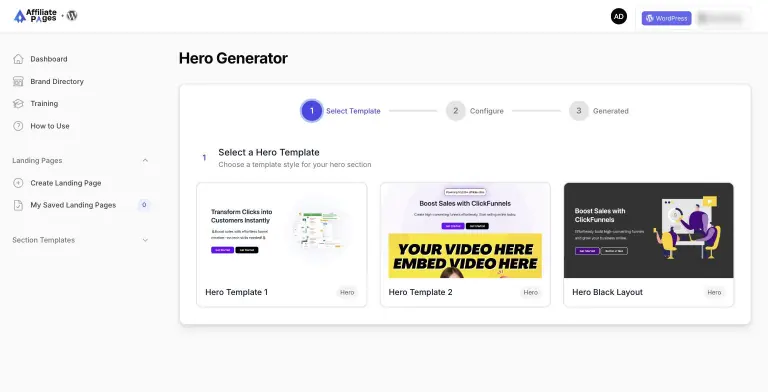This screenshot has height=392, width=768.
Task: Select the Hero Black Layout thumbnail
Action: click(648, 231)
